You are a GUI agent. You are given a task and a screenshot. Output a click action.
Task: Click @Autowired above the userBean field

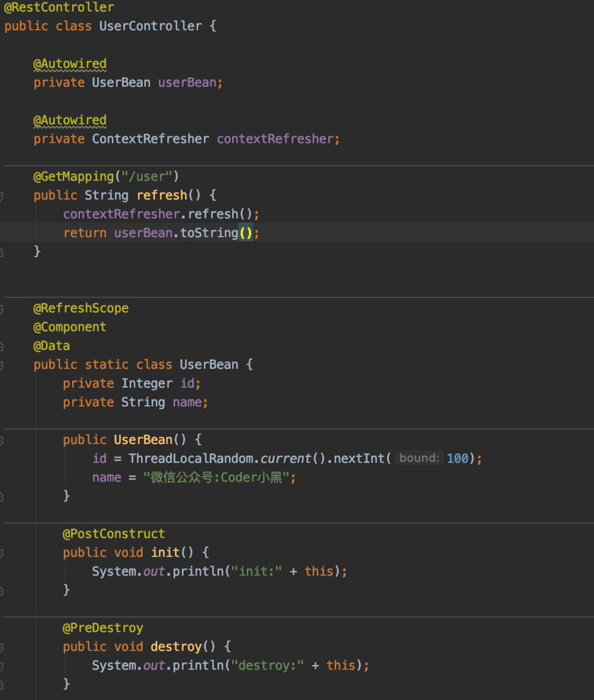pyautogui.click(x=70, y=64)
